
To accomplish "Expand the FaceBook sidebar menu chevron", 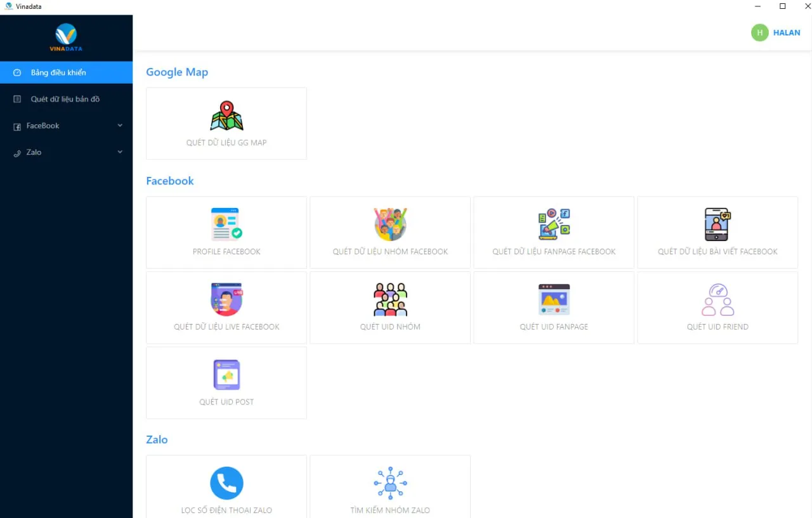I will pos(120,126).
